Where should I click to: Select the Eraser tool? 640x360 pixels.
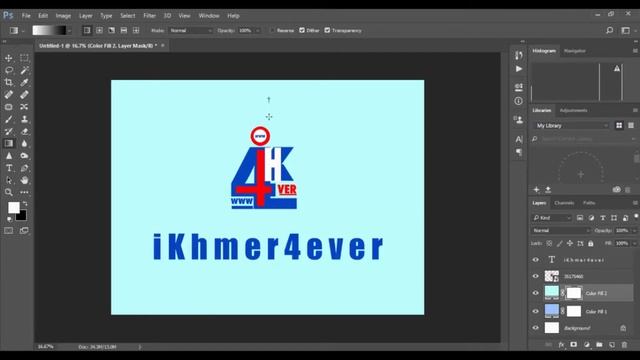pos(24,131)
